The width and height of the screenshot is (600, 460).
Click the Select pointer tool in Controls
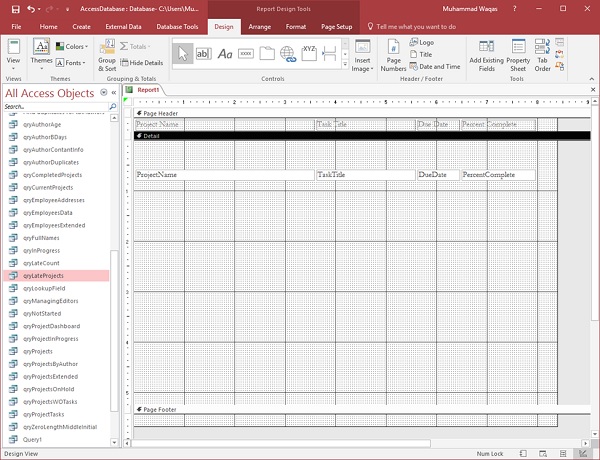pos(183,54)
